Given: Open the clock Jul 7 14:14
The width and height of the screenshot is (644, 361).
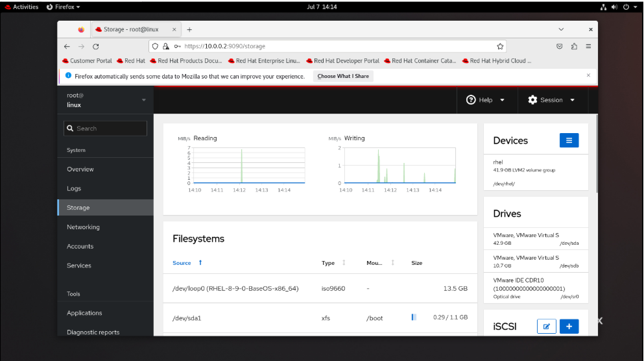Looking at the screenshot, I should click(322, 7).
